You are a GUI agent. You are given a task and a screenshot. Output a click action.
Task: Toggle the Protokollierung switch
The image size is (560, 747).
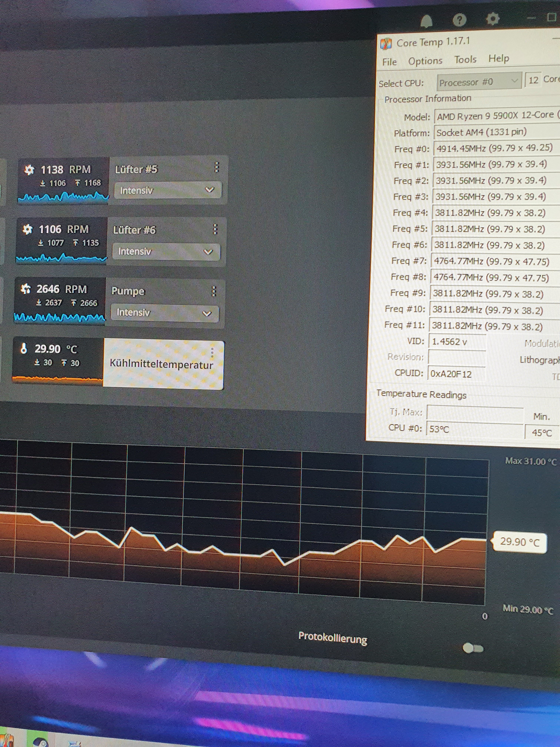(473, 648)
